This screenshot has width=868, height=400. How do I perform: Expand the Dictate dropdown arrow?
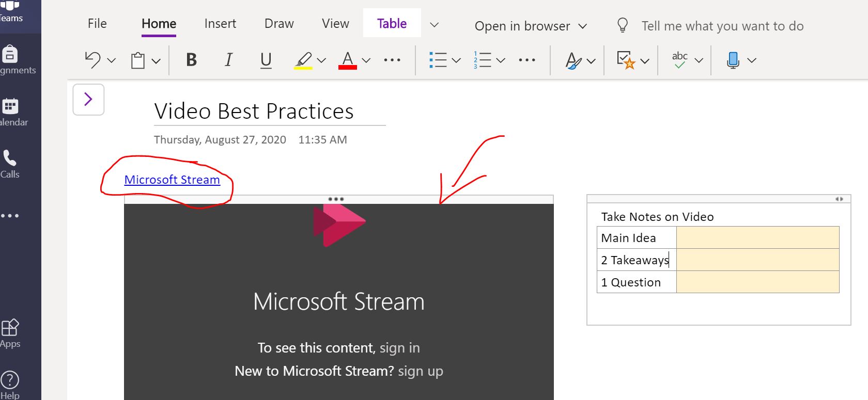tap(752, 61)
